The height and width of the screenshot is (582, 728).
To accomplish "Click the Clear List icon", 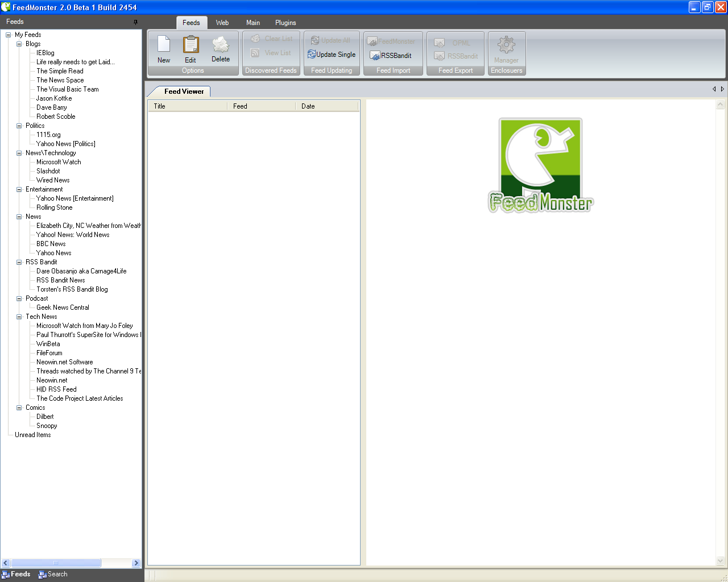I will 271,39.
